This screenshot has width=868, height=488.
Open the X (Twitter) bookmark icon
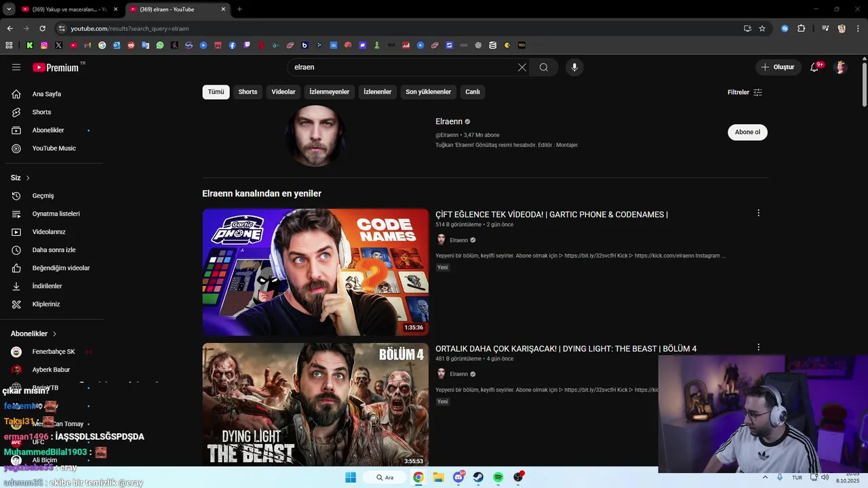point(59,45)
